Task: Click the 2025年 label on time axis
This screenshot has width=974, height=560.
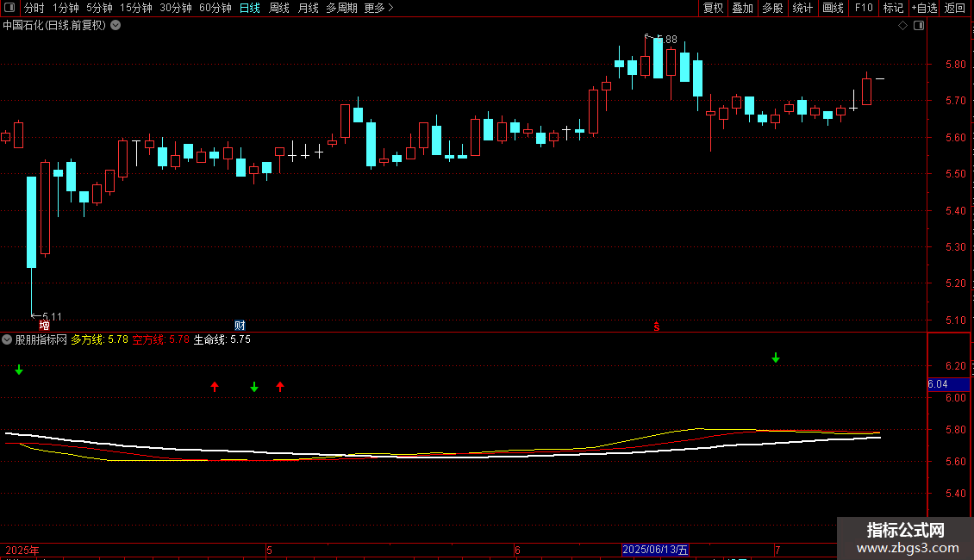Action: pos(22,550)
